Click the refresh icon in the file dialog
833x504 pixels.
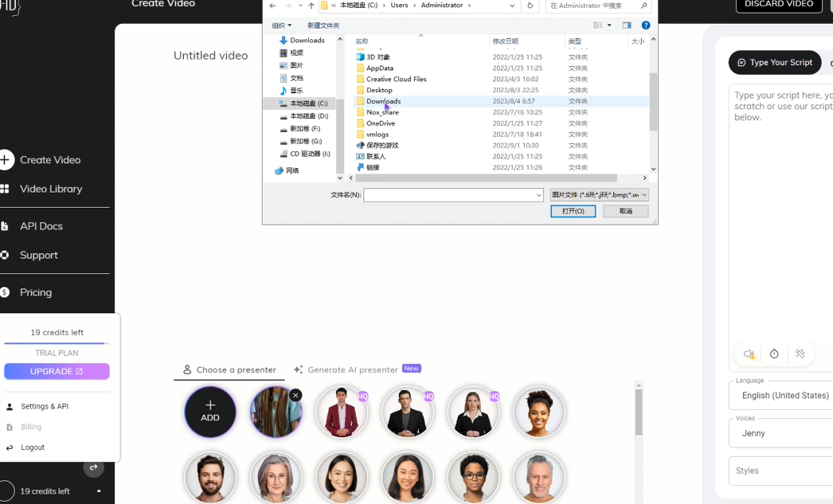coord(530,6)
